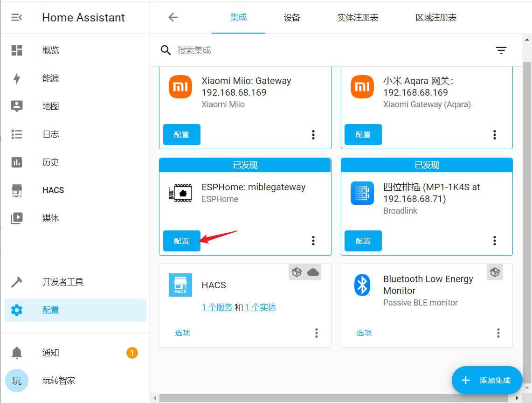
Task: Click the vertical scrollbar up arrow
Action: [527, 40]
